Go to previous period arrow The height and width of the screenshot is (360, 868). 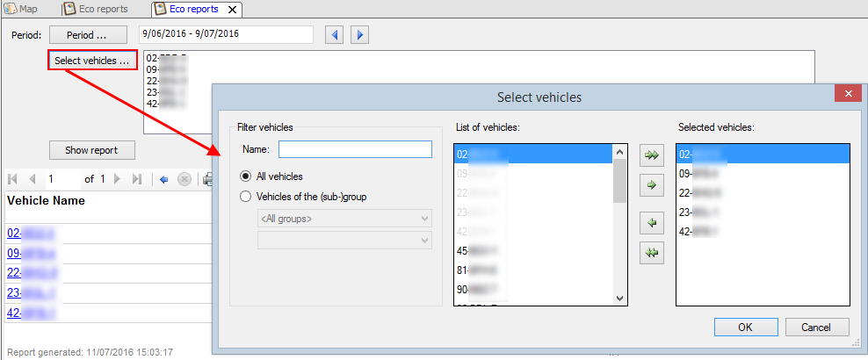333,35
